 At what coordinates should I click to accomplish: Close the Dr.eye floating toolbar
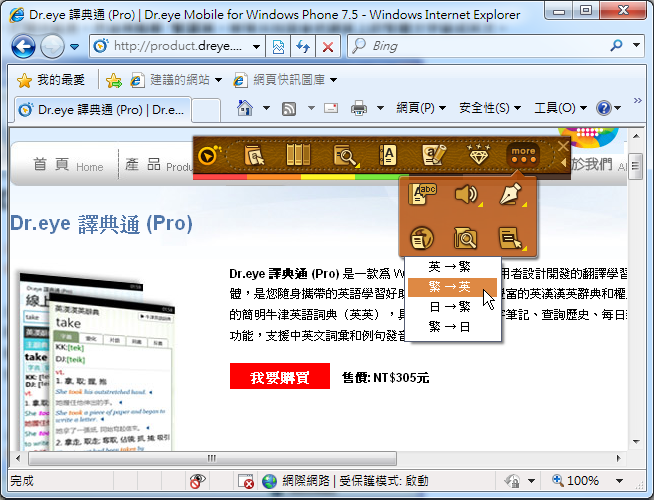[x=563, y=146]
